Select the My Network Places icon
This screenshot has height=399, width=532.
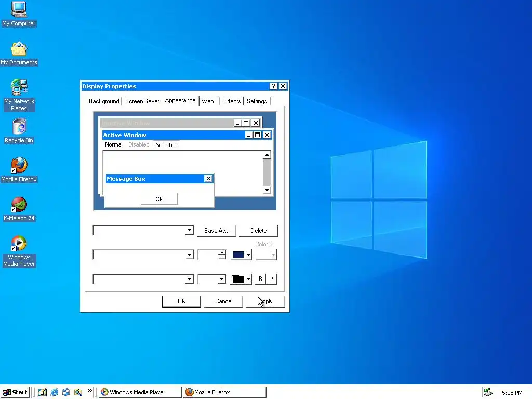19,95
